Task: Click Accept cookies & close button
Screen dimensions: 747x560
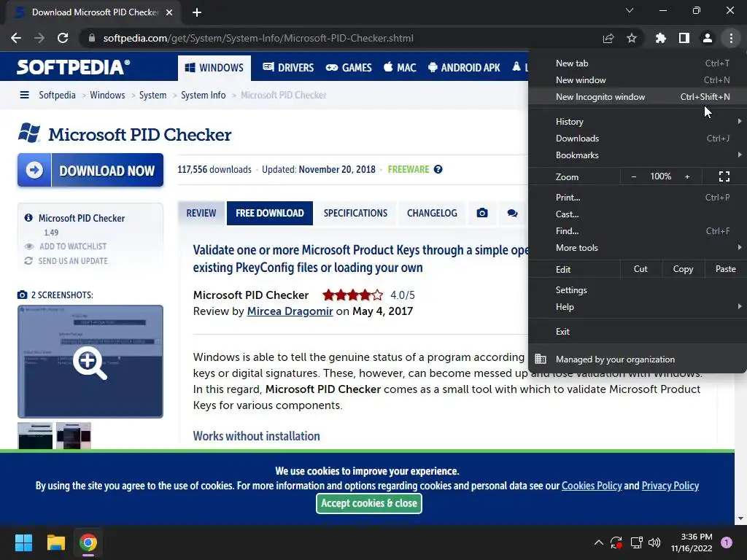Action: tap(368, 503)
